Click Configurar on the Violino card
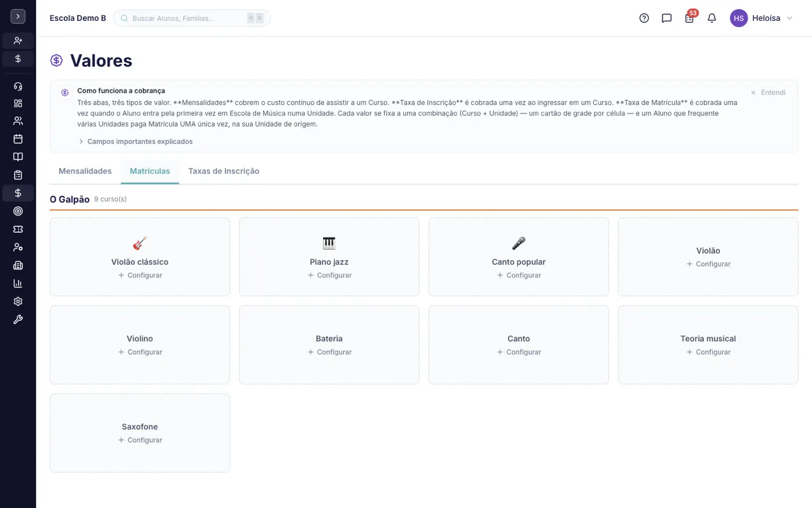The height and width of the screenshot is (508, 812). [140, 352]
